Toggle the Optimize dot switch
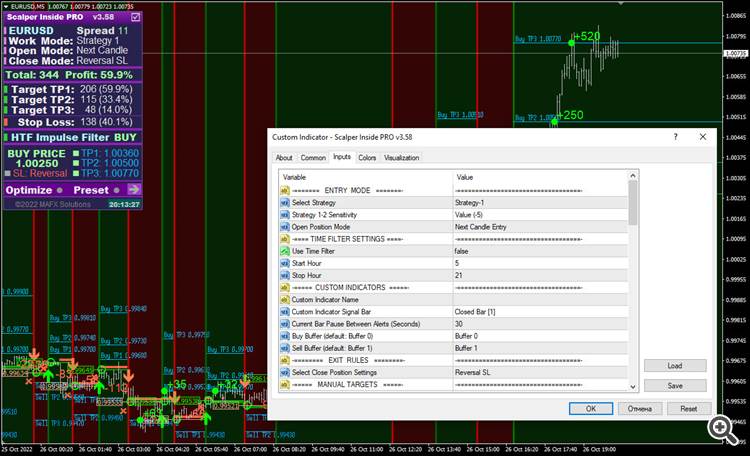Viewport: 750px width, 456px height. click(x=59, y=190)
